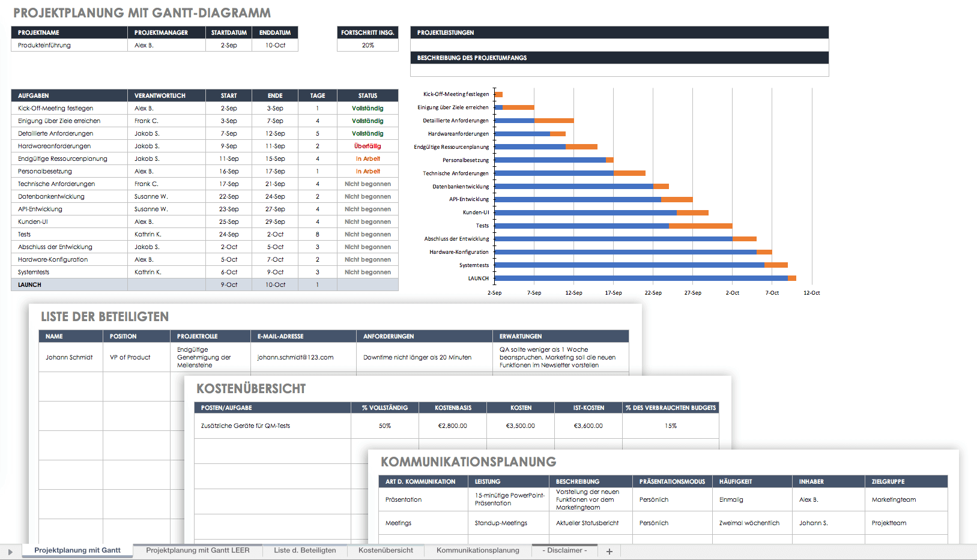Go to the Kostenübersicht sheet tab
The image size is (977, 560).
pos(386,550)
